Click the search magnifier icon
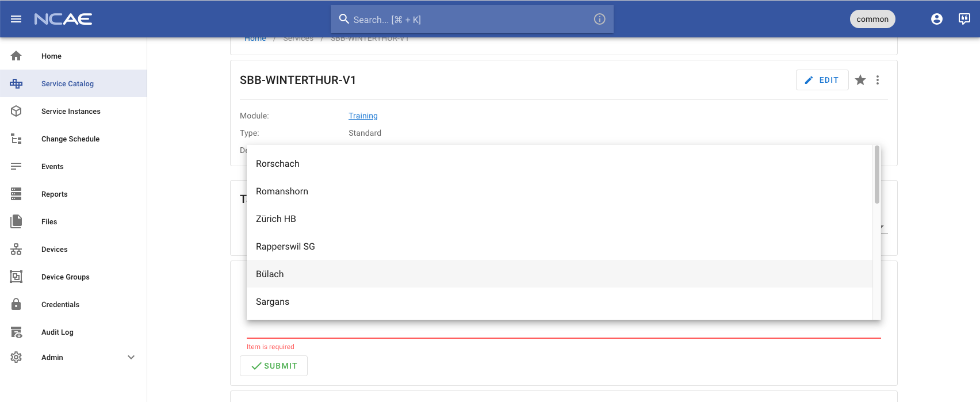 (344, 19)
